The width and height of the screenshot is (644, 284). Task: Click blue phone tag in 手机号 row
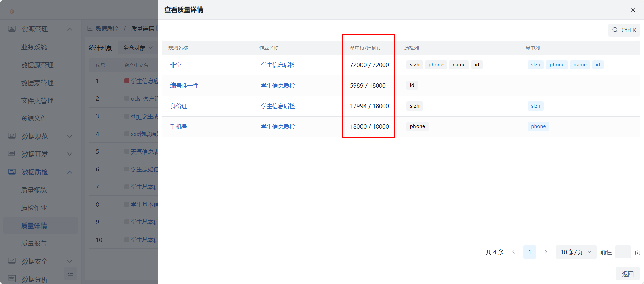coord(538,126)
